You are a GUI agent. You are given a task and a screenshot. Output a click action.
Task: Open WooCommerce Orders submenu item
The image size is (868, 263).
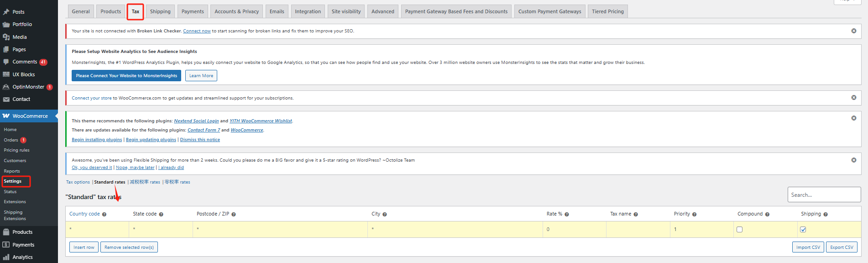(11, 140)
